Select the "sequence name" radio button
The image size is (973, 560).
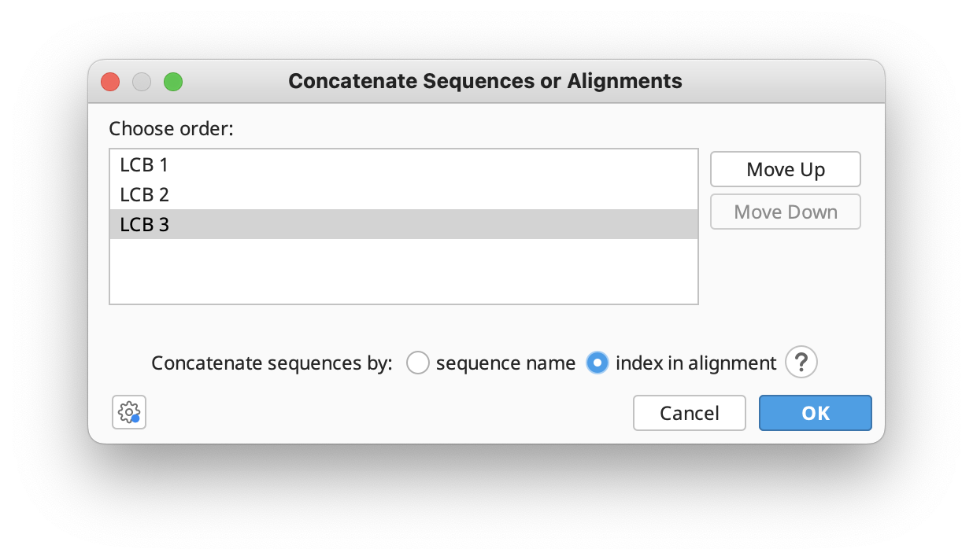tap(417, 363)
